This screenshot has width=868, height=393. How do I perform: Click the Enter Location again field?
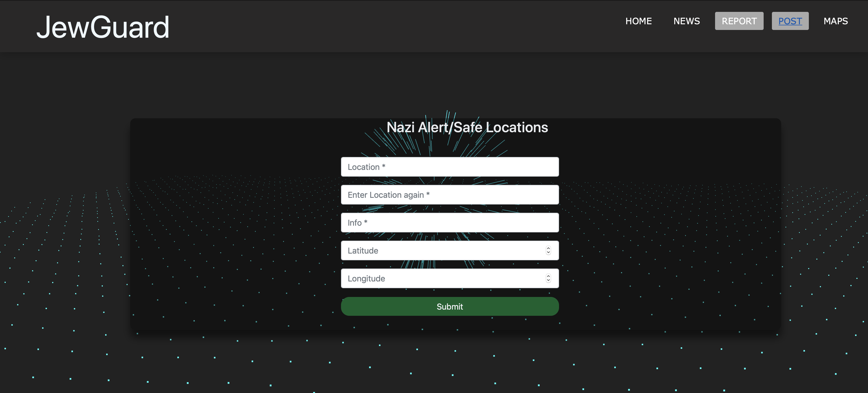pos(450,195)
